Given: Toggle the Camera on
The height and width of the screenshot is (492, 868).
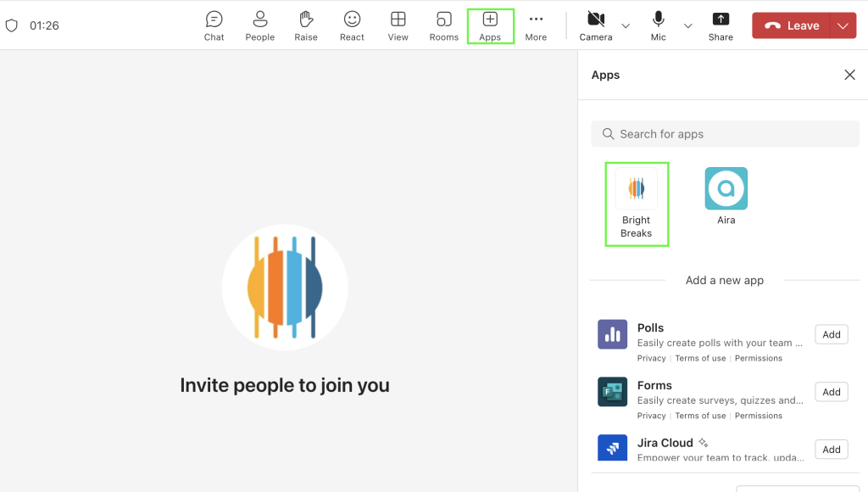Looking at the screenshot, I should (x=596, y=25).
